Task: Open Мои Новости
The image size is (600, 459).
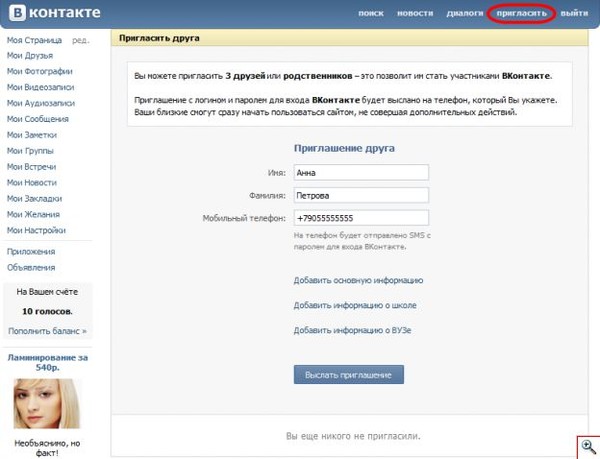Action: click(x=32, y=183)
